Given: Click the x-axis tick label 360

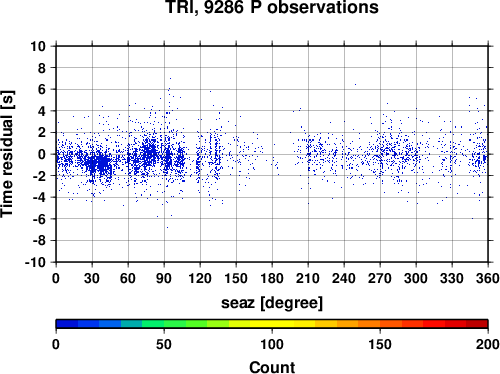Looking at the screenshot, I should pyautogui.click(x=487, y=278).
